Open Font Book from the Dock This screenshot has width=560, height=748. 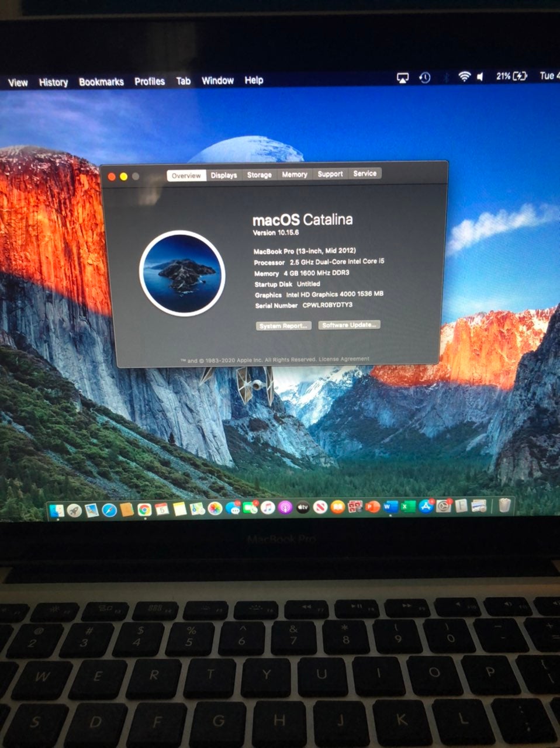coord(461,505)
